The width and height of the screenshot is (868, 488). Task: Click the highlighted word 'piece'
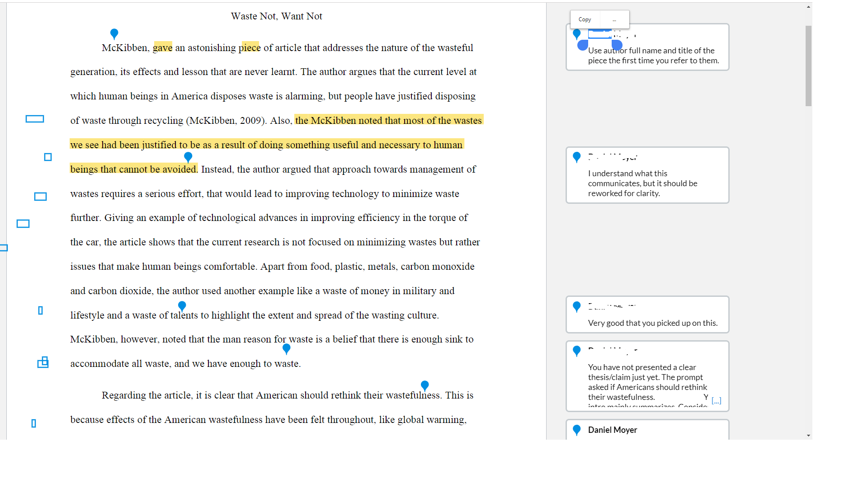[250, 47]
